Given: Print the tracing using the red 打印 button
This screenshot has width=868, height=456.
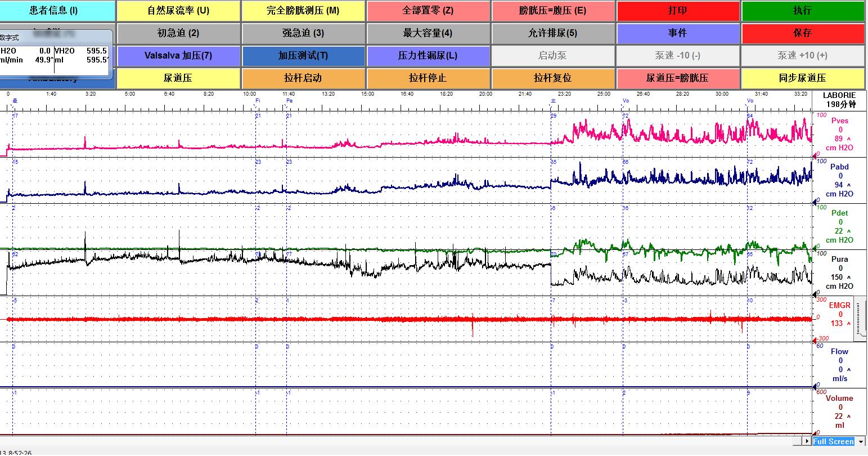Looking at the screenshot, I should coord(678,11).
